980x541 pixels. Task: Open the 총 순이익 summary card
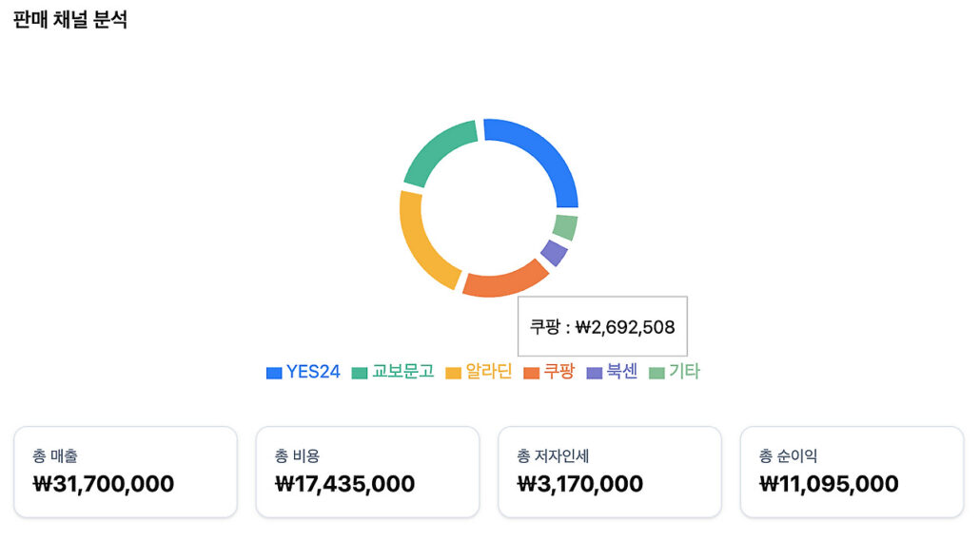(852, 472)
